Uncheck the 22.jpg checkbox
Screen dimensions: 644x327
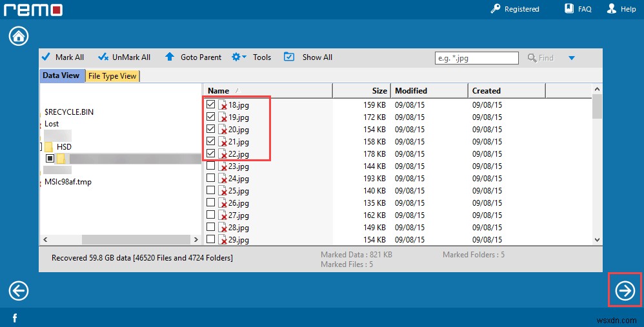(211, 154)
